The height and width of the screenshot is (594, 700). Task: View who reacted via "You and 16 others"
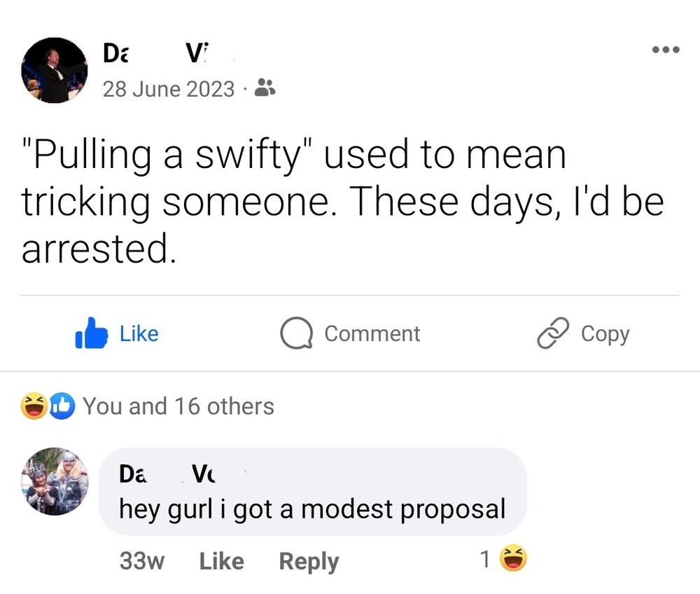178,406
